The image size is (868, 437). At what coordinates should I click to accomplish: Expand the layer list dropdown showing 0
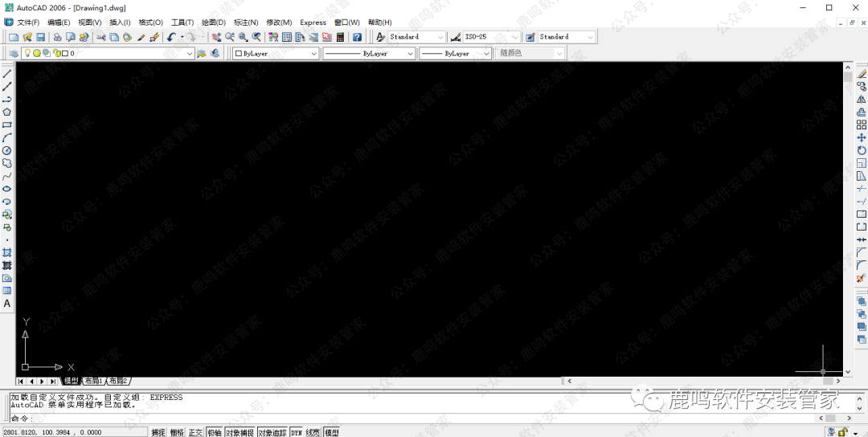190,54
